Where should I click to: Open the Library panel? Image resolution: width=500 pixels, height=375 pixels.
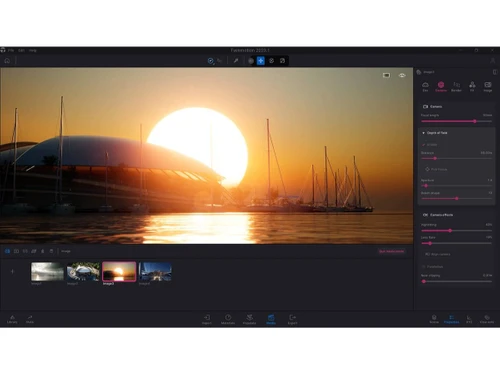pos(12,319)
